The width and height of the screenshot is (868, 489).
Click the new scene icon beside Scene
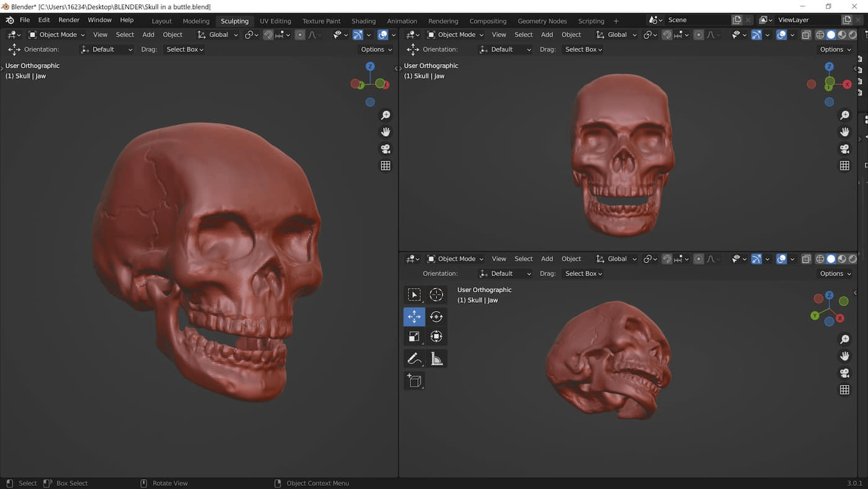pos(737,20)
